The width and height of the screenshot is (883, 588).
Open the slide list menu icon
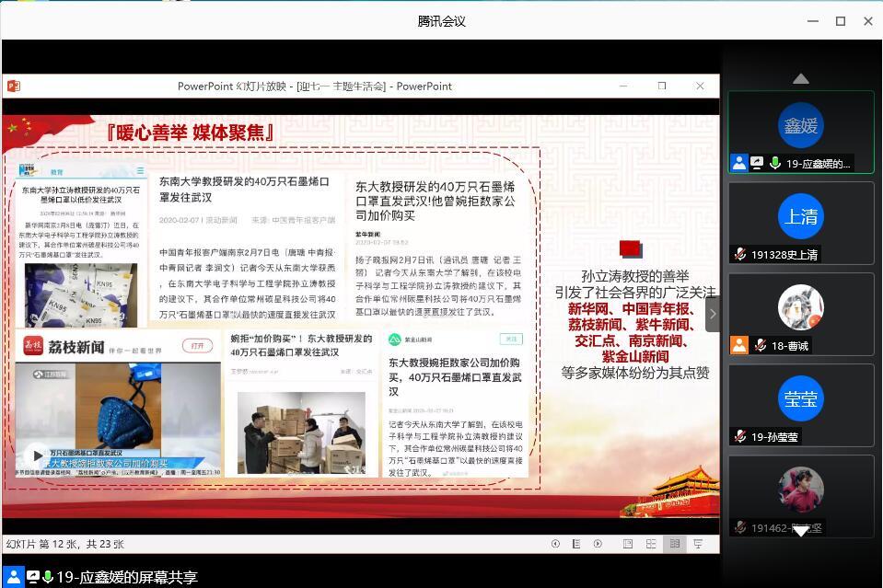click(576, 544)
